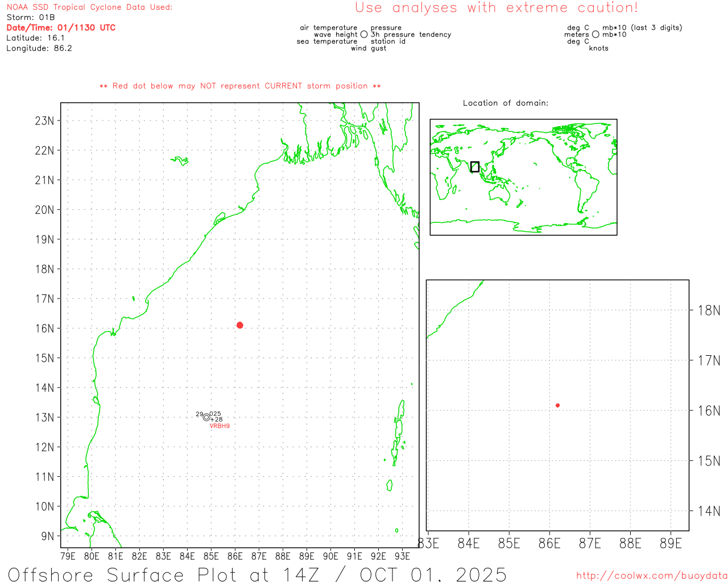728x582 pixels.
Task: Open the coolwx.com/buoydata link
Action: click(x=651, y=576)
